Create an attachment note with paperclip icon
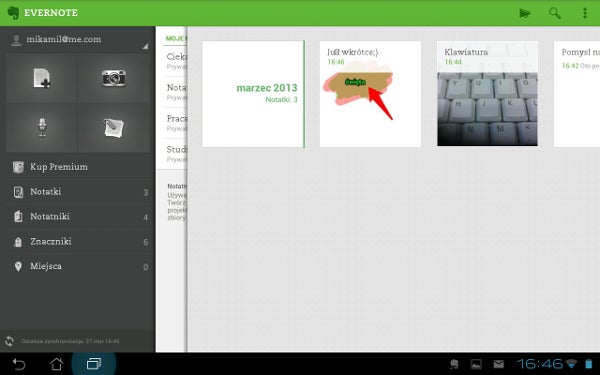The height and width of the screenshot is (375, 600). (x=114, y=127)
